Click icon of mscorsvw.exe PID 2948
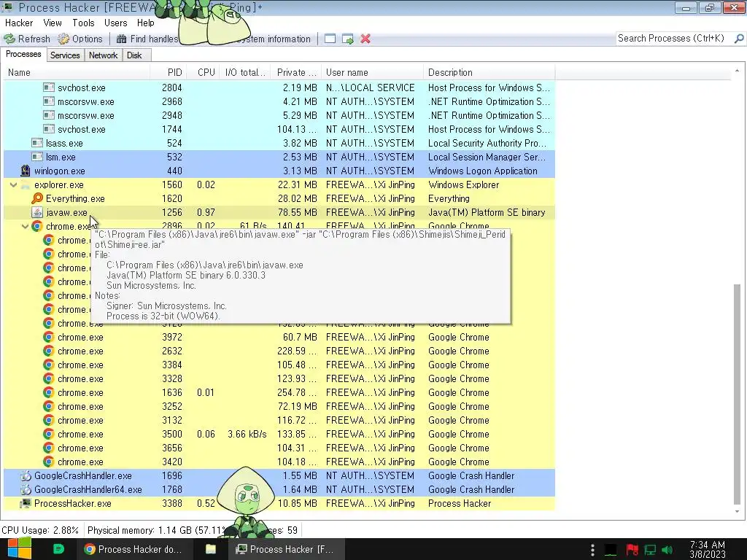This screenshot has height=560, width=747. 49,115
